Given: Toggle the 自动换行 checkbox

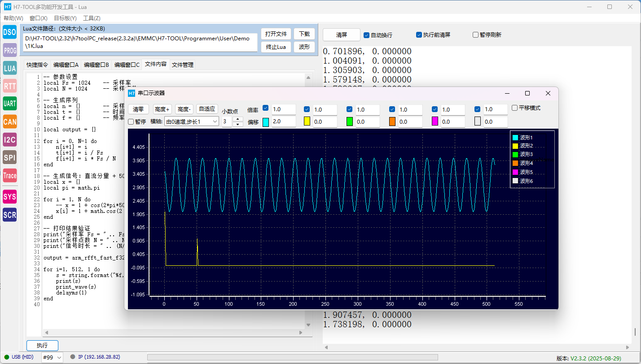Looking at the screenshot, I should [x=367, y=35].
